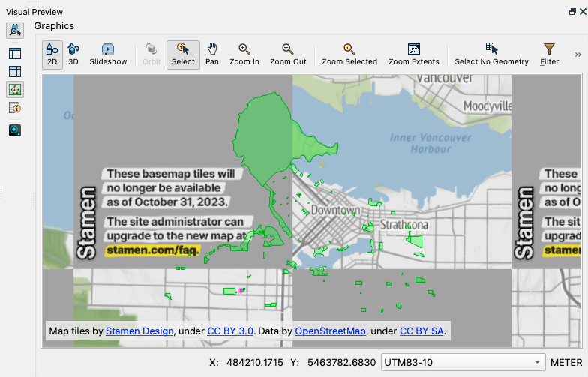Click the Moodyville map label
The height and width of the screenshot is (377, 588).
pos(487,106)
